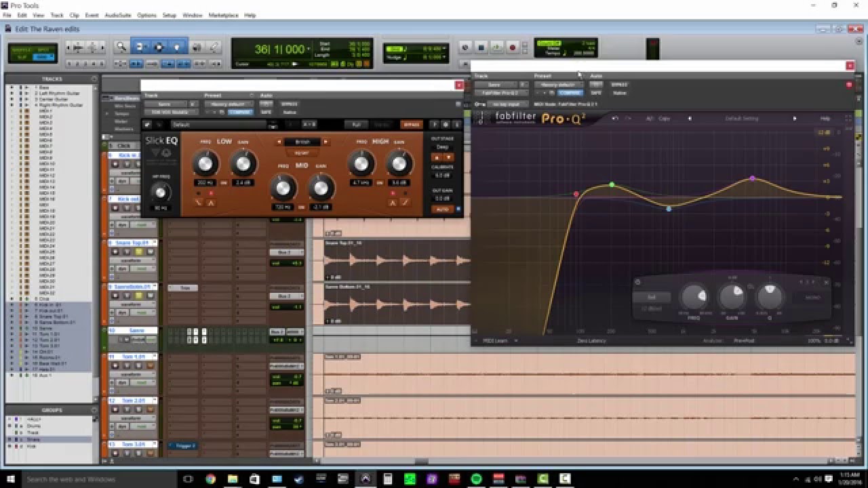Open the File menu

pyautogui.click(x=7, y=15)
